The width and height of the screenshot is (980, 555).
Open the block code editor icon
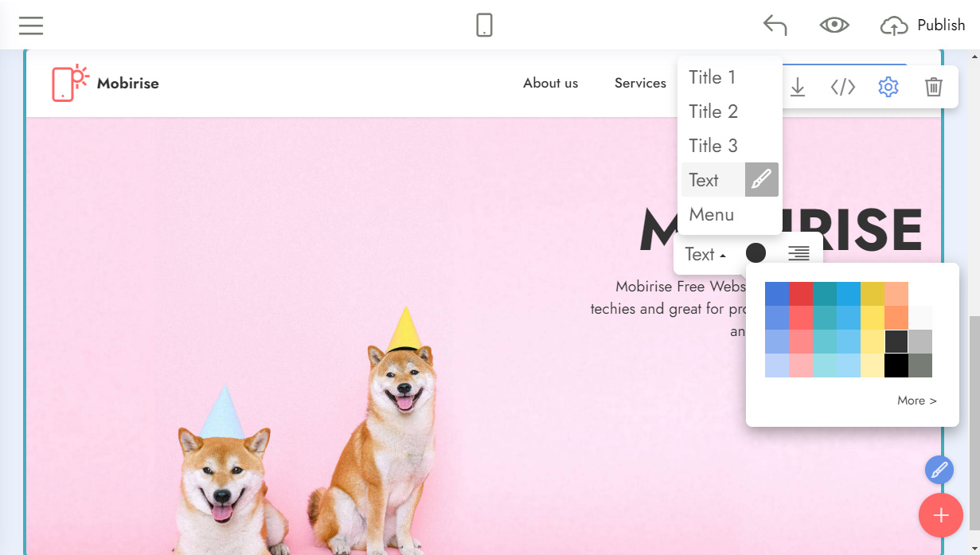pos(843,87)
